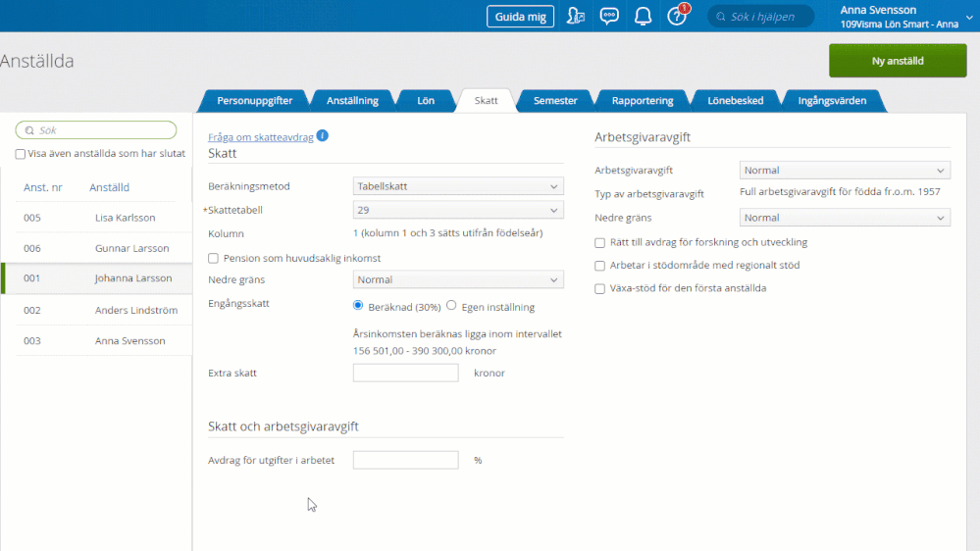Screen dimensions: 980x551
Task: Enable Pension som huvudsaklig inkomst checkbox
Action: click(214, 258)
